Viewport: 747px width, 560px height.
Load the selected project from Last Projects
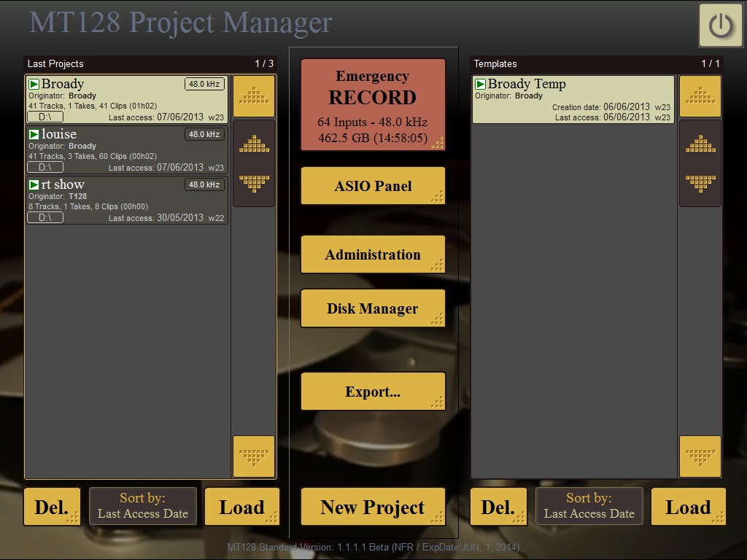pyautogui.click(x=242, y=507)
